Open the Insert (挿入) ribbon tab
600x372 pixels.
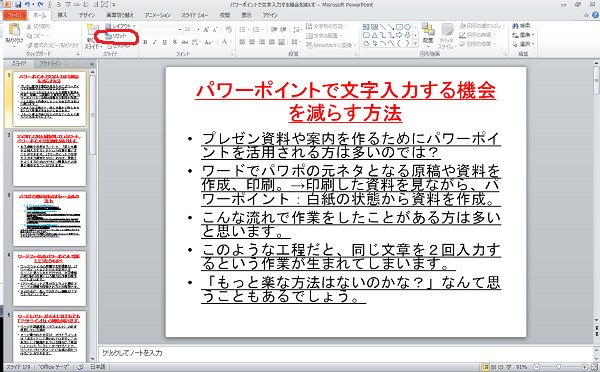point(62,15)
